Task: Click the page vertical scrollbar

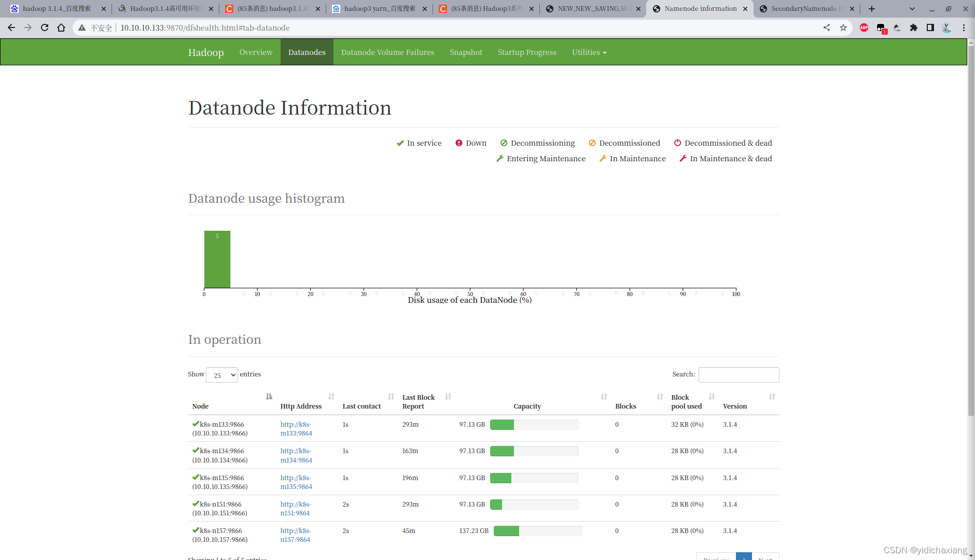Action: 971,231
